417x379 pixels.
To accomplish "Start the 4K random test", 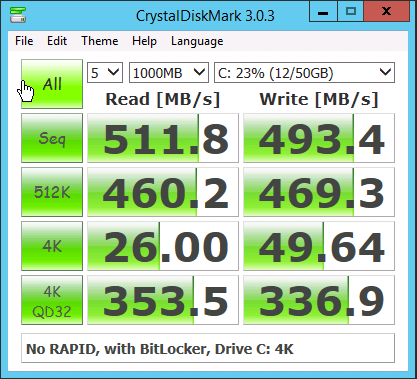I will point(52,246).
